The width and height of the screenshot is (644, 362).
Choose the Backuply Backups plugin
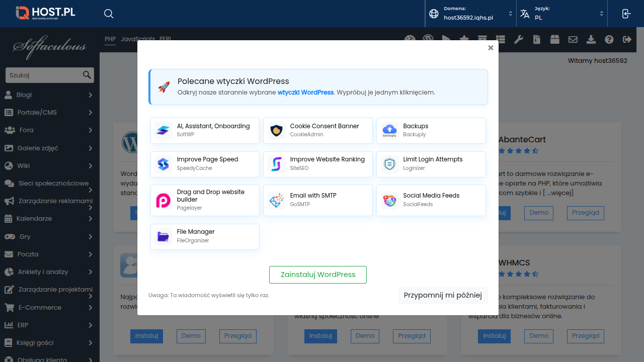click(431, 131)
